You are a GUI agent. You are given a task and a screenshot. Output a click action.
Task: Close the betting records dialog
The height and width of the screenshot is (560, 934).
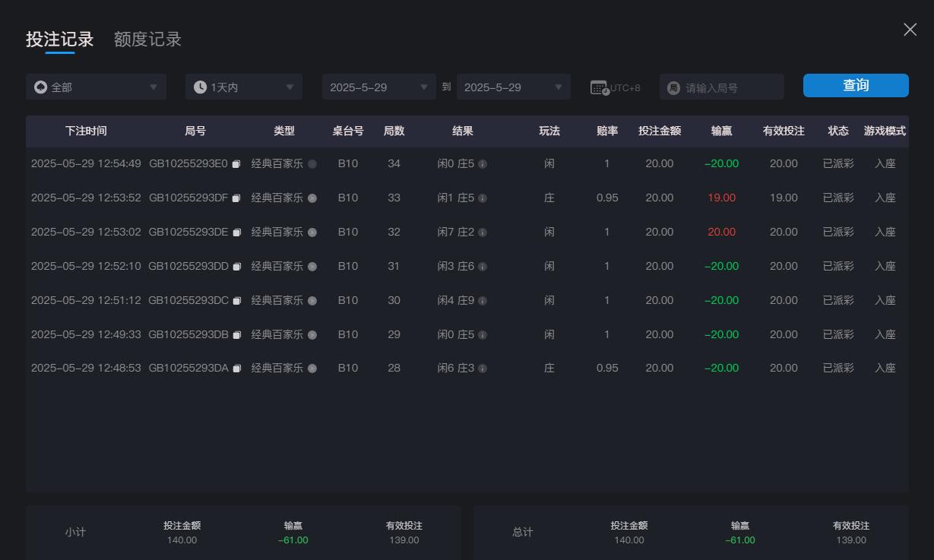(x=910, y=29)
